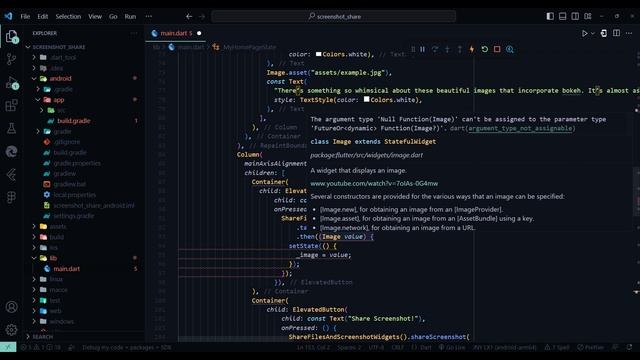Open the youtube.com watch link in hover
Screen dimensions: 640x360
pos(374,184)
